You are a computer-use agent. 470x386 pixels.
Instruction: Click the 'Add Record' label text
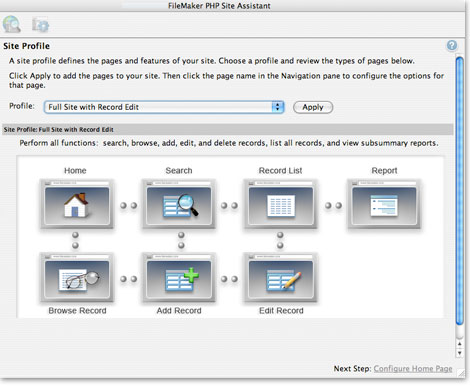[x=179, y=310]
